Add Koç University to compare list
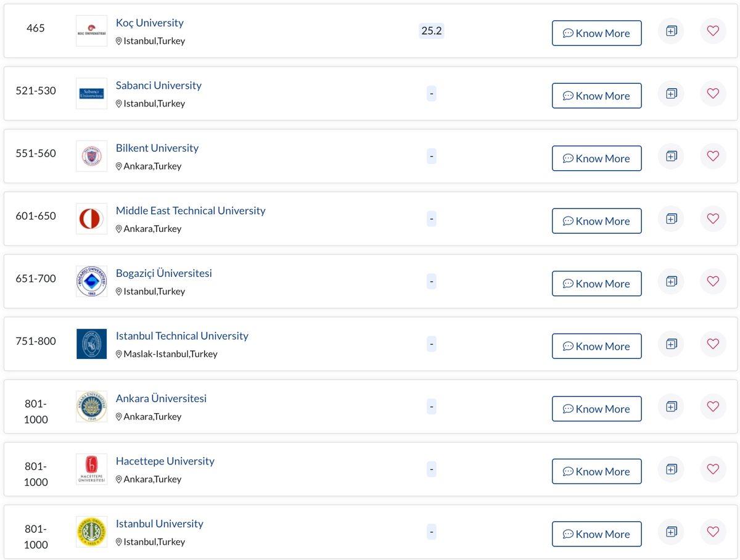This screenshot has height=560, width=740. 671,31
